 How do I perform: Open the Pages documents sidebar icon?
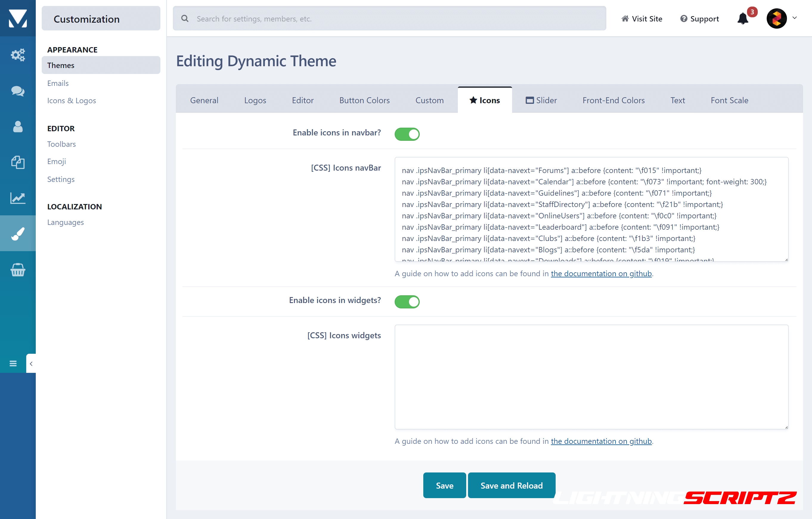click(18, 162)
